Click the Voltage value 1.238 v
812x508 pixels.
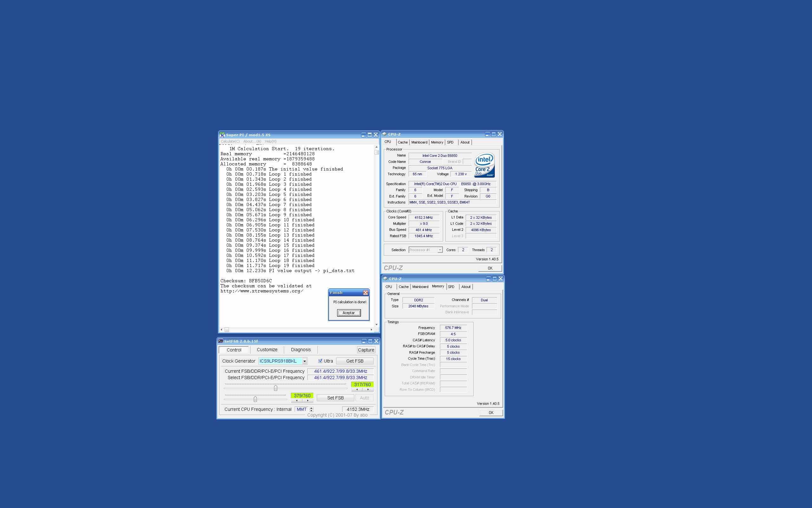(x=461, y=174)
